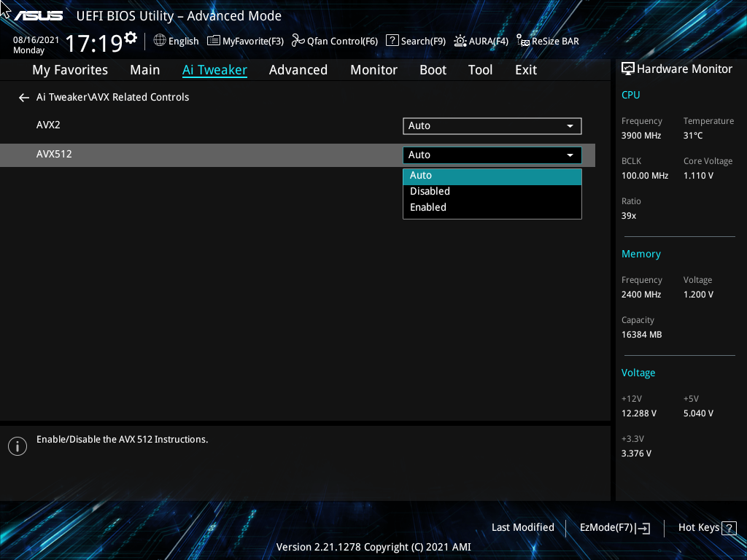Click the info icon beside help text
Viewport: 747px width, 560px height.
coord(18,446)
